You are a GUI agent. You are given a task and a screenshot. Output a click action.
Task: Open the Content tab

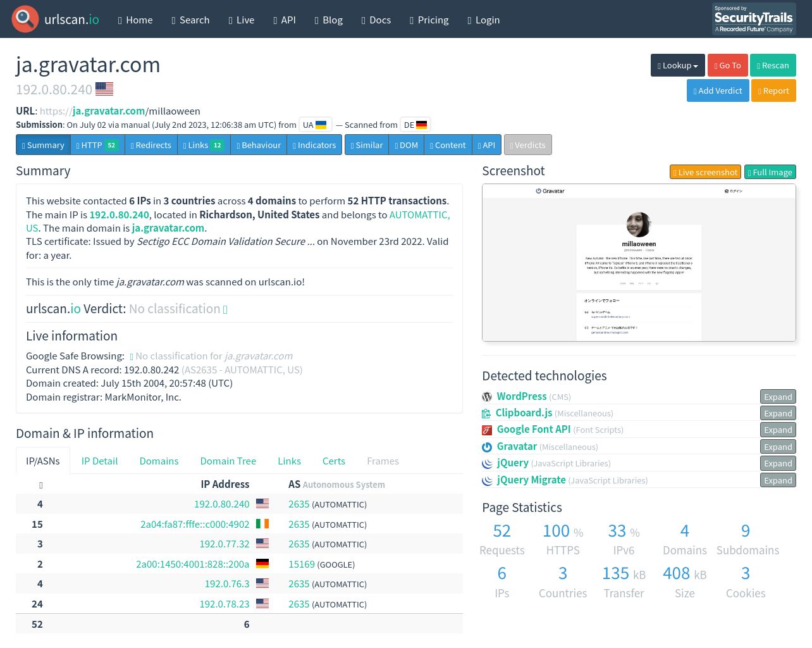point(448,145)
